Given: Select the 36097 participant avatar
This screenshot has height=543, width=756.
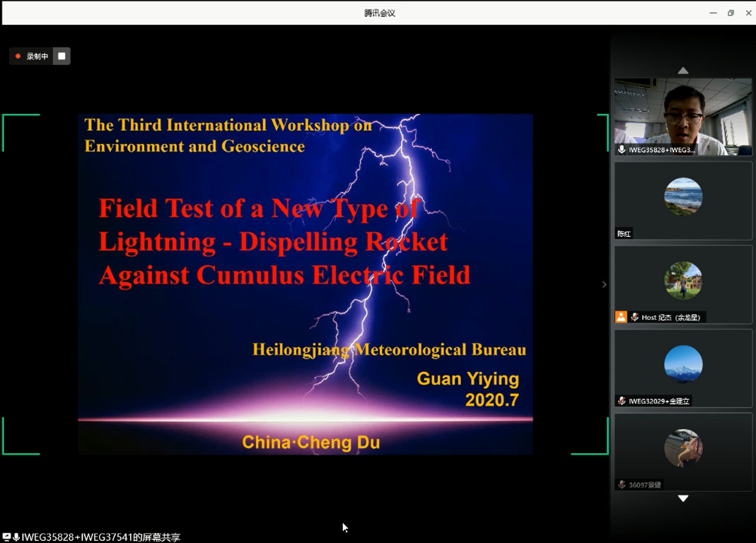Looking at the screenshot, I should pos(682,448).
